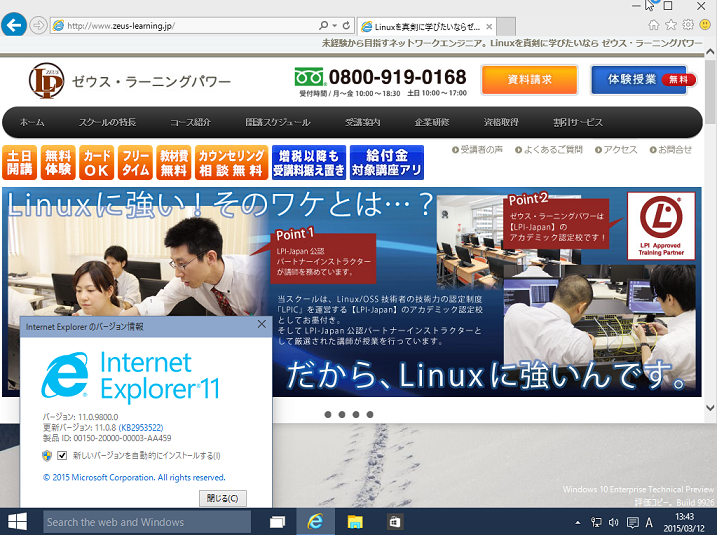This screenshot has width=717, height=535.
Task: Click the Microsoft Corporation copyright link
Action: pos(134,477)
